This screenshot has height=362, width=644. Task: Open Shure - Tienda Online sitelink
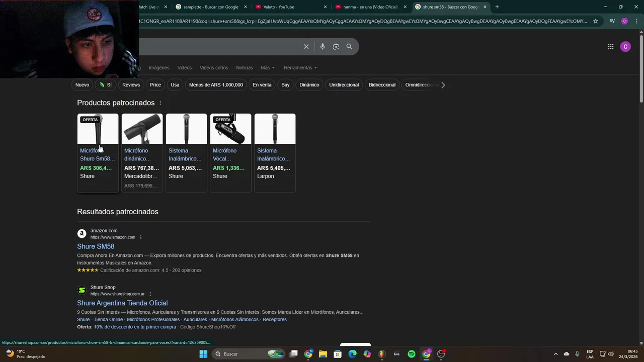click(x=100, y=320)
